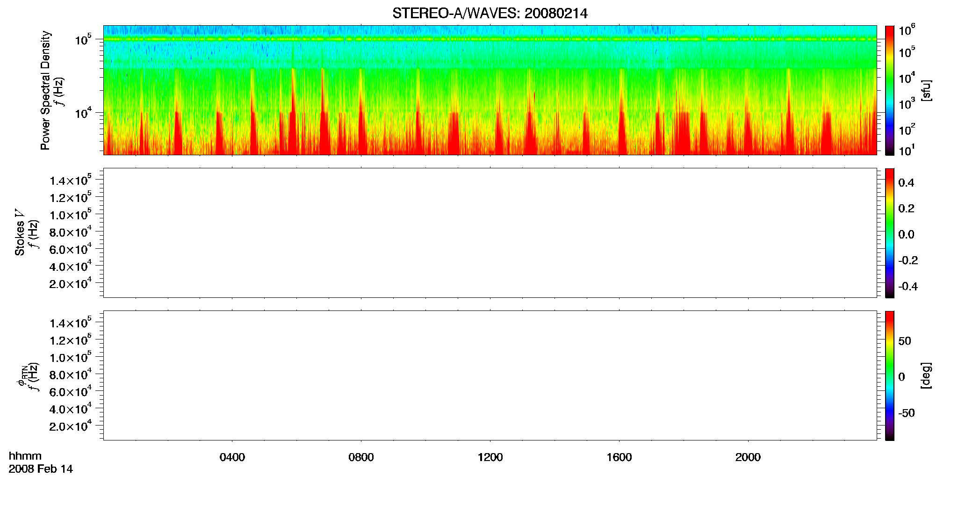
Task: Click the power spectral density color bar
Action: click(890, 90)
